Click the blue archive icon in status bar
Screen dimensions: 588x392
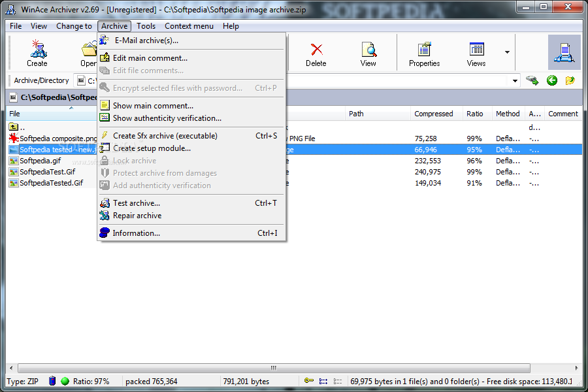(52, 381)
